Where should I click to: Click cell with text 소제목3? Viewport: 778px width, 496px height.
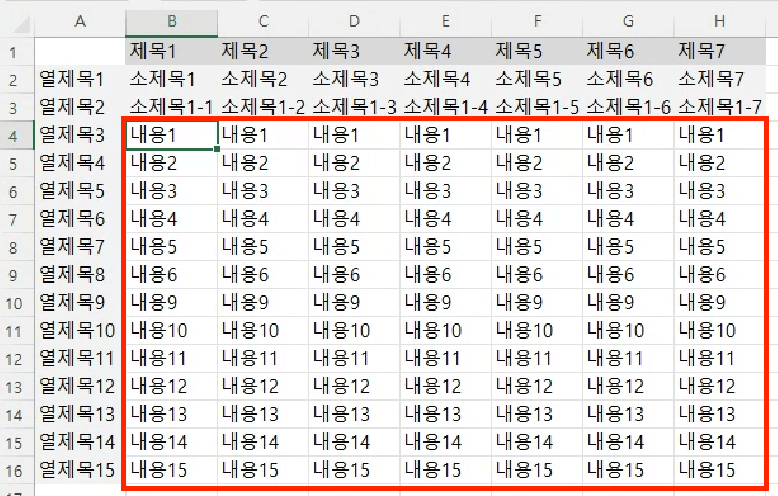point(354,79)
